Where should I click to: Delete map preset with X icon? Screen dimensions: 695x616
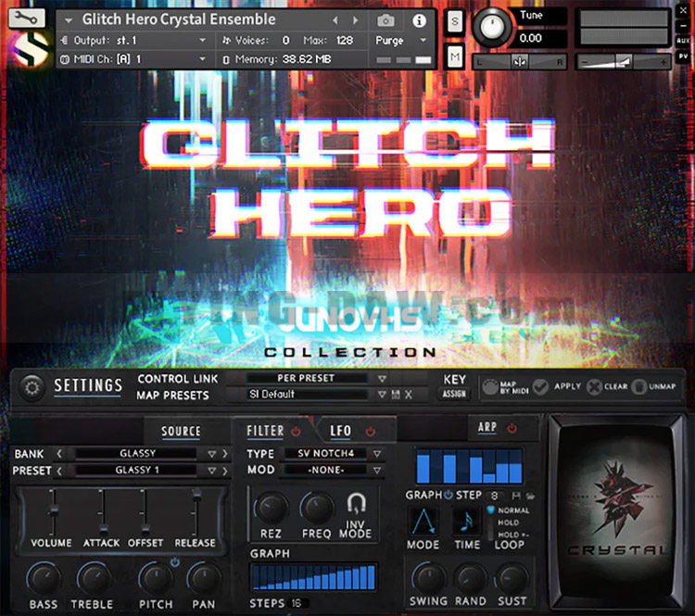[409, 395]
